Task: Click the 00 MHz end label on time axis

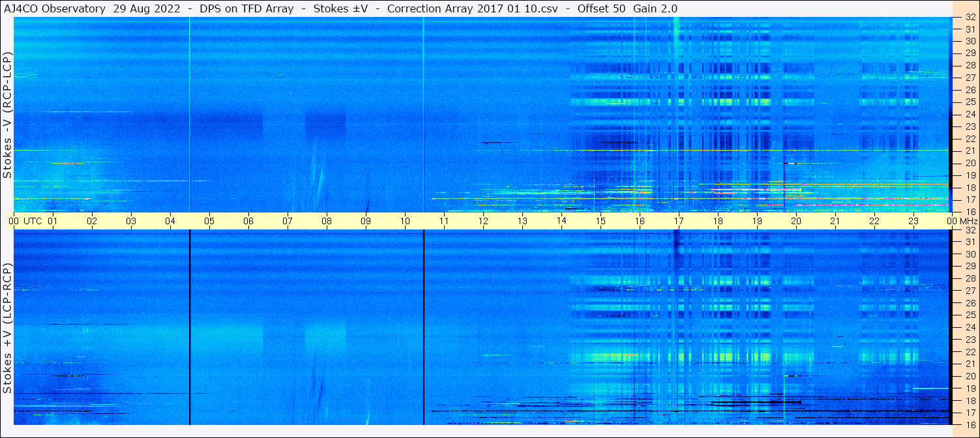Action: pyautogui.click(x=962, y=221)
